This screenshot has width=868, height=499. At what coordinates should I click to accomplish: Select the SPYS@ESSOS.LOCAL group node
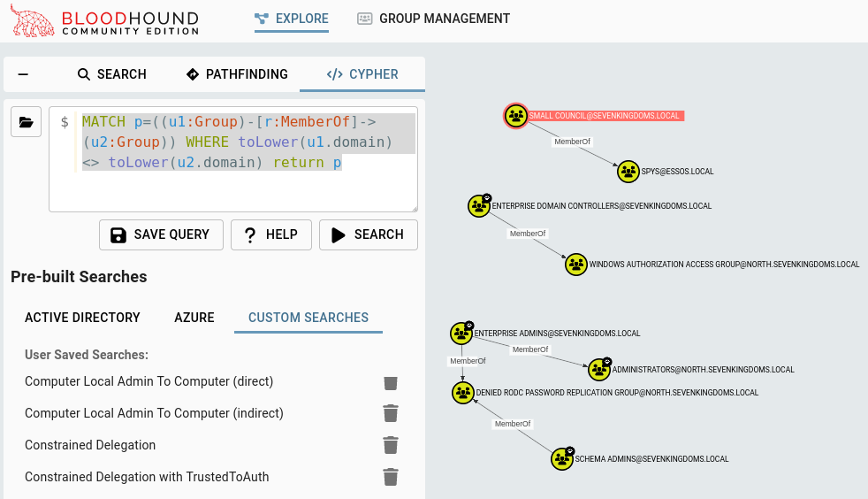point(628,172)
